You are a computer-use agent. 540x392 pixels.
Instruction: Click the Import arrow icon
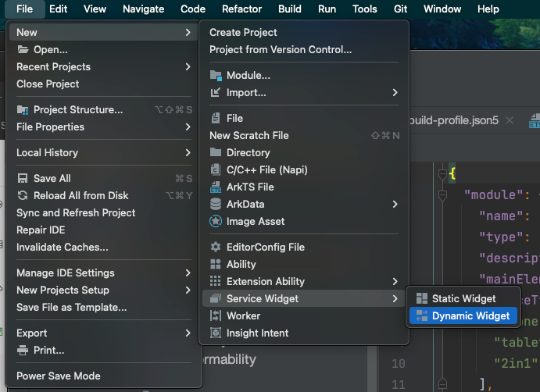click(215, 93)
